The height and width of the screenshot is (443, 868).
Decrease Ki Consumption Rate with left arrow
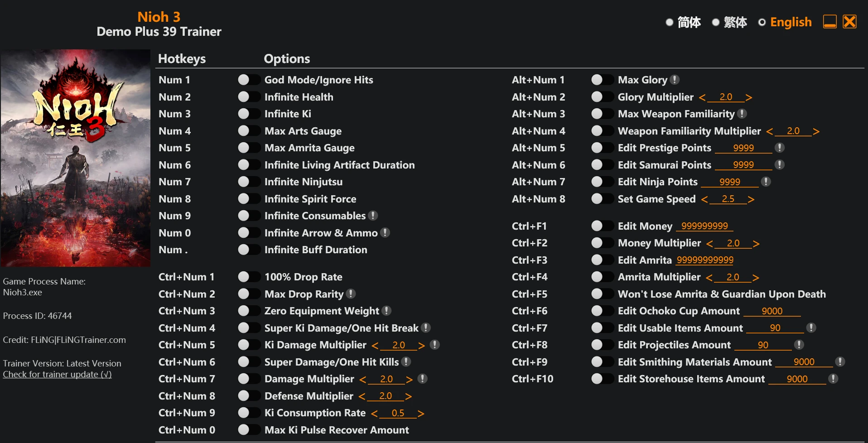[x=374, y=414]
